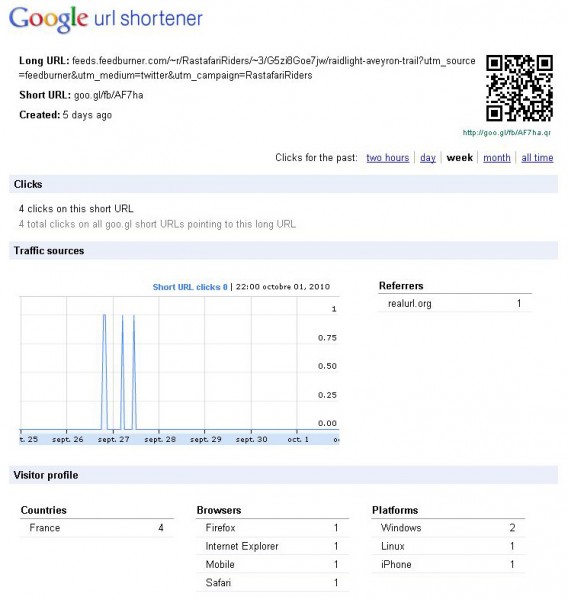Select the Firefox browser row
This screenshot has width=568, height=600.
click(272, 528)
